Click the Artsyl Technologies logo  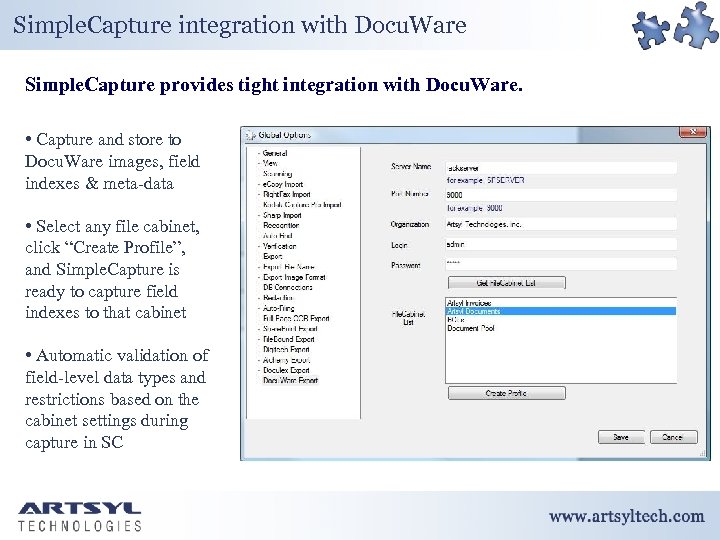79,517
